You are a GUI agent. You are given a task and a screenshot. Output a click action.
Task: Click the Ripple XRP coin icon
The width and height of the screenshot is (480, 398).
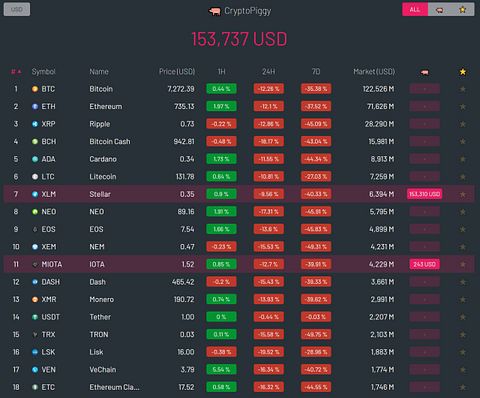click(35, 124)
